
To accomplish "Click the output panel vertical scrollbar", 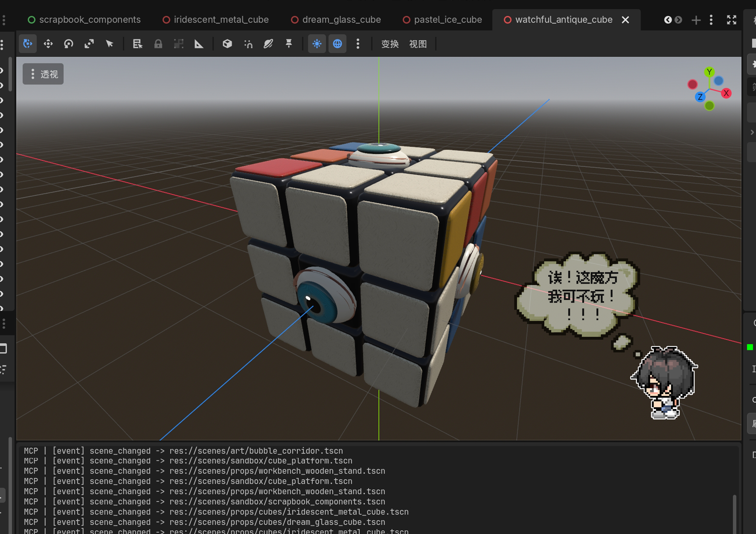I will coord(734,514).
